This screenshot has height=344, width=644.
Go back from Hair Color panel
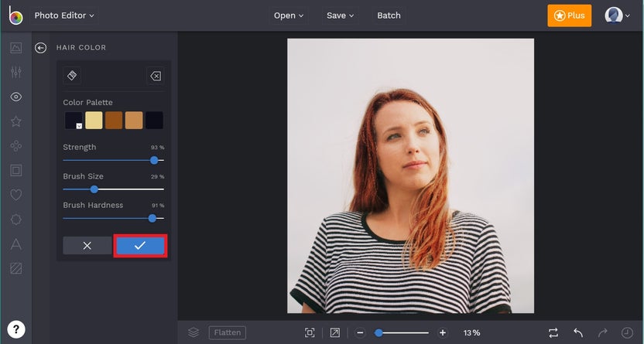pos(40,48)
